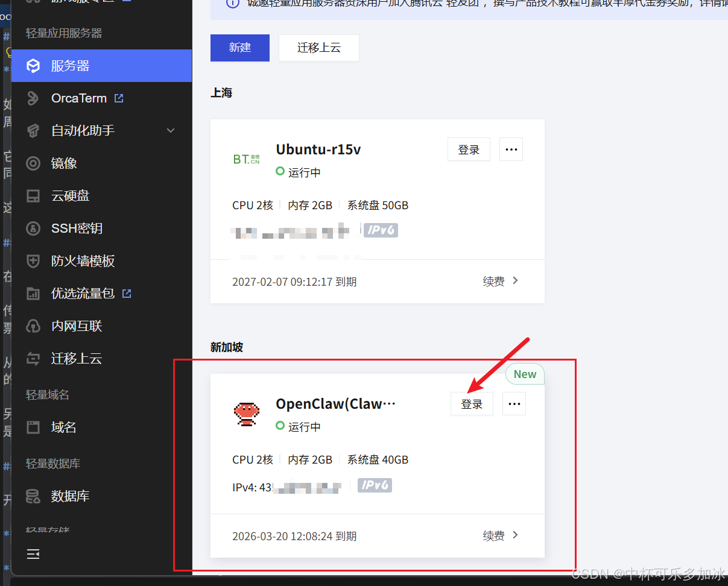The height and width of the screenshot is (586, 728).
Task: Click the 域名 sidebar icon
Action: pos(33,427)
